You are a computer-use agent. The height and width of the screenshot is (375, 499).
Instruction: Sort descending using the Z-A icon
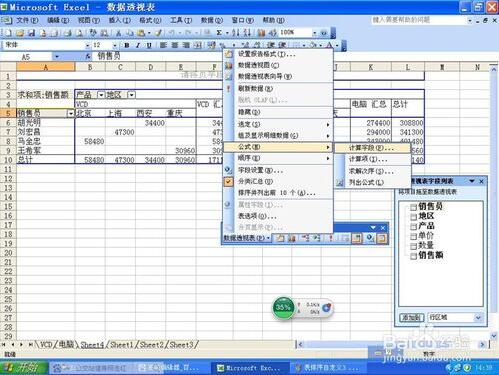coord(247,33)
